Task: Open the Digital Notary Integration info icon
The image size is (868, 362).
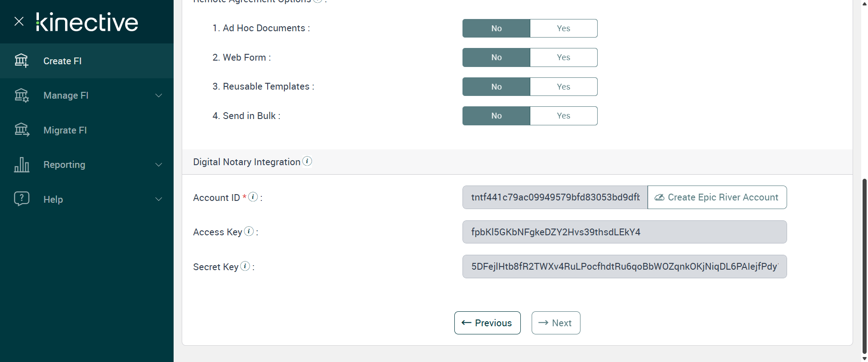Action: pos(307,162)
